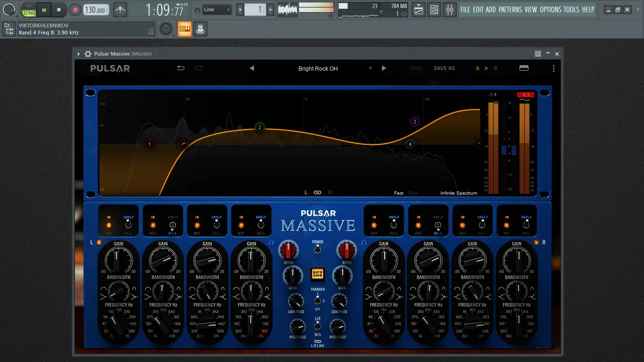Toggle the right channel band 4 IN/OUT switch
Image resolution: width=644 pixels, height=362 pixels.
click(x=507, y=225)
